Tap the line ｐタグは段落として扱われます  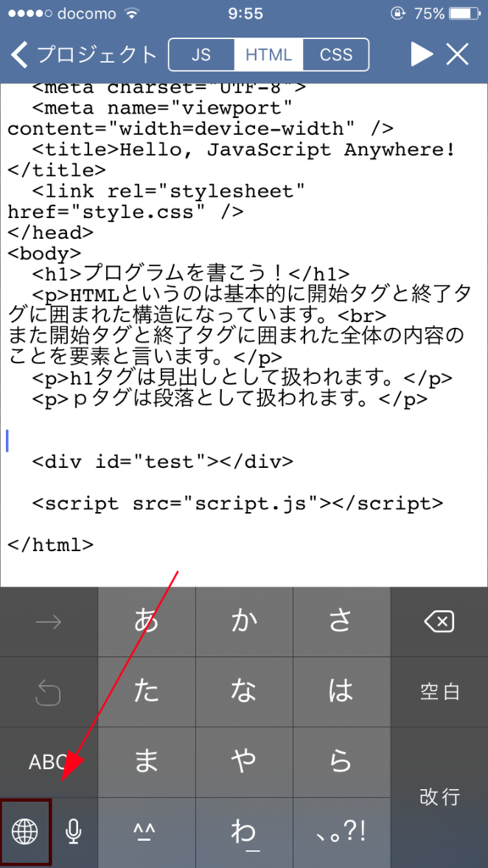pos(230,400)
